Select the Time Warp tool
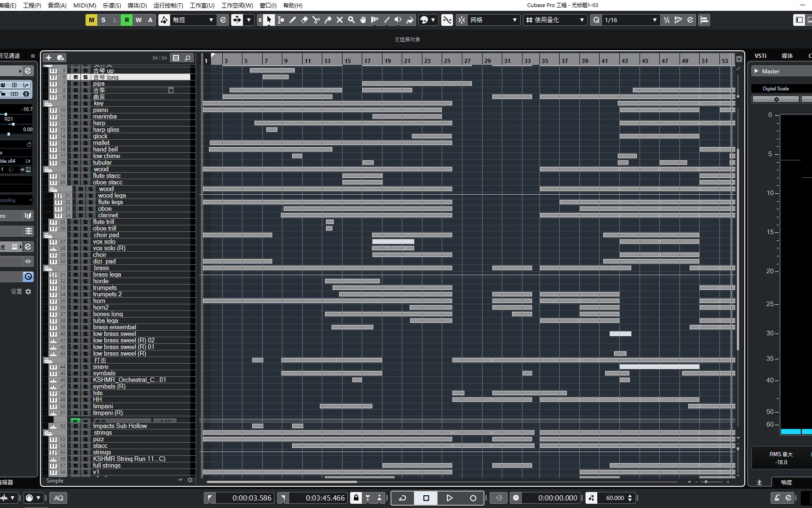The width and height of the screenshot is (812, 508). tap(375, 20)
